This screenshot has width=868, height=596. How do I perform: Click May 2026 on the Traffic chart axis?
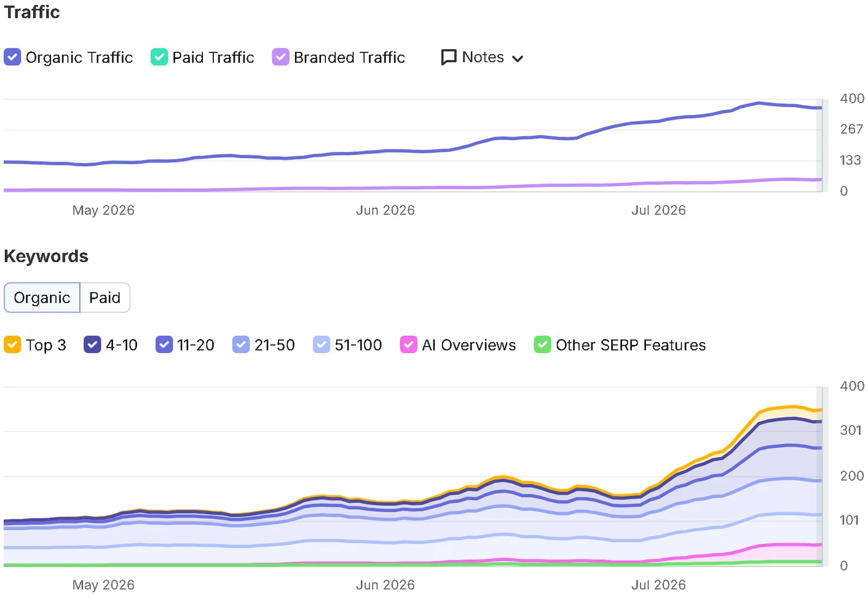[x=103, y=210]
